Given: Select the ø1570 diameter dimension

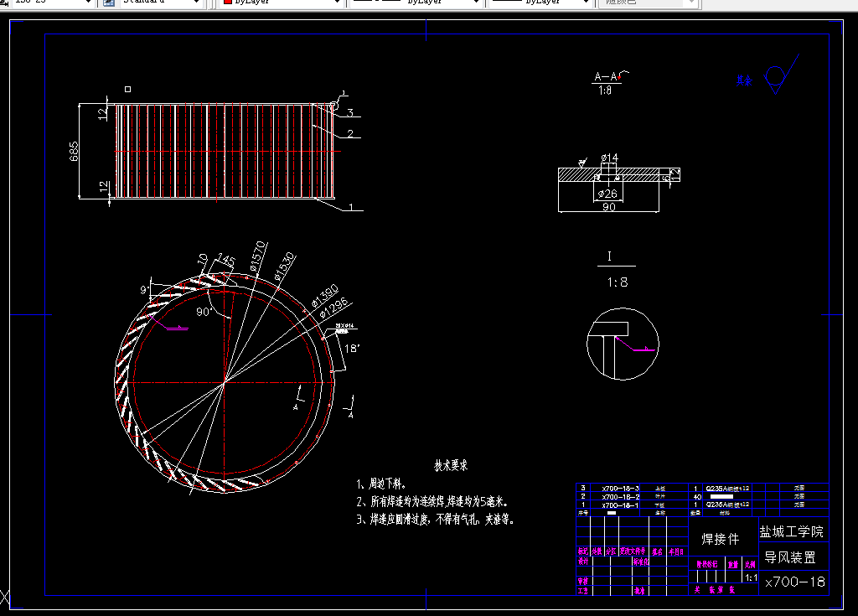Looking at the screenshot, I should 257,256.
